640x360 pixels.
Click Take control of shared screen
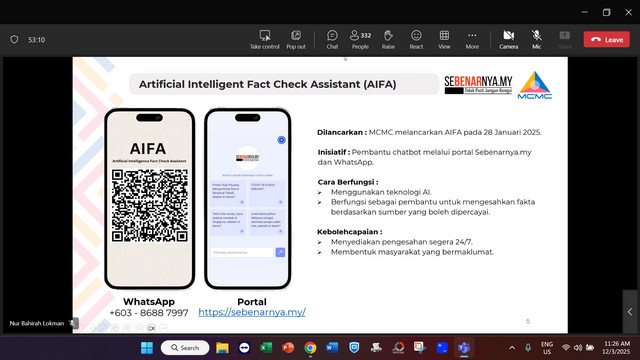pos(265,40)
